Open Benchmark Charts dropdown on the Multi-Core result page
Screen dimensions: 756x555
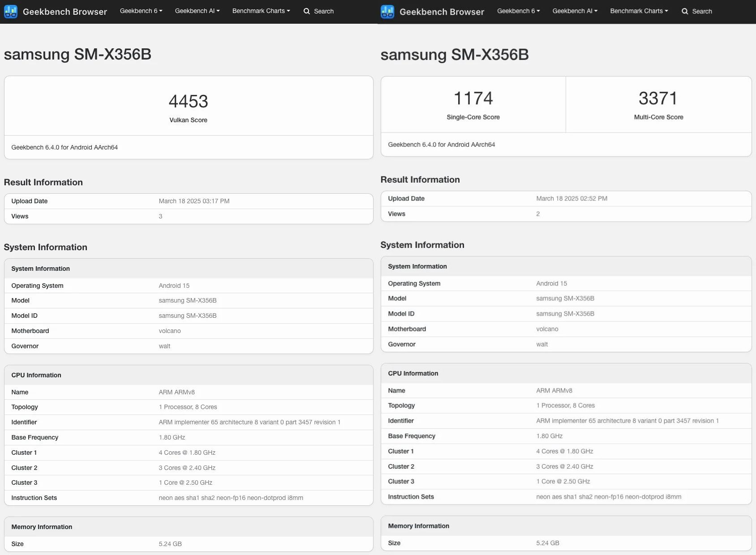point(639,11)
